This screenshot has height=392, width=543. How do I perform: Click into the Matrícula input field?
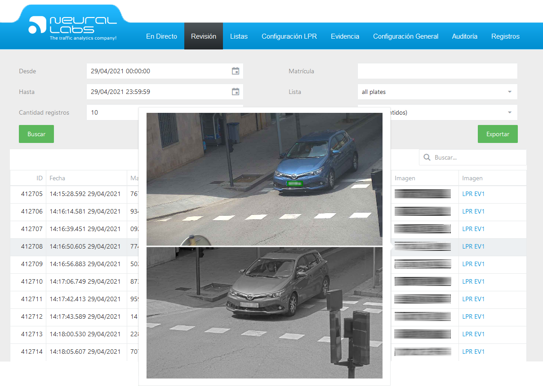[x=437, y=71]
